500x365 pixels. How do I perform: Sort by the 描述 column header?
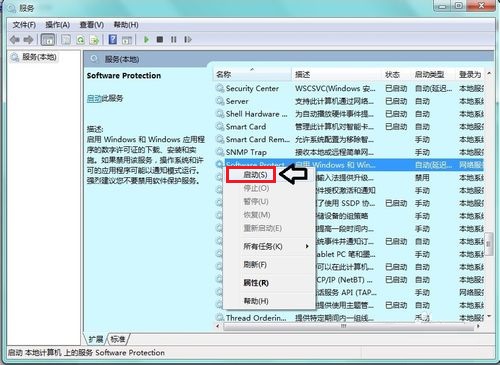336,74
